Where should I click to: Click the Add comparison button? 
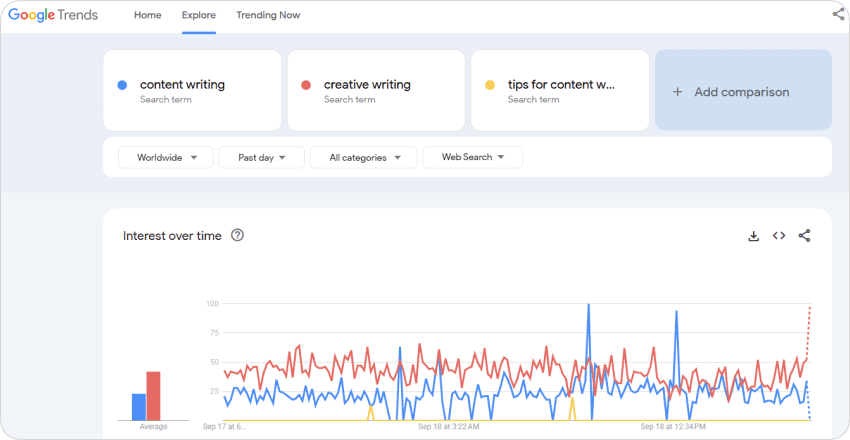tap(742, 91)
